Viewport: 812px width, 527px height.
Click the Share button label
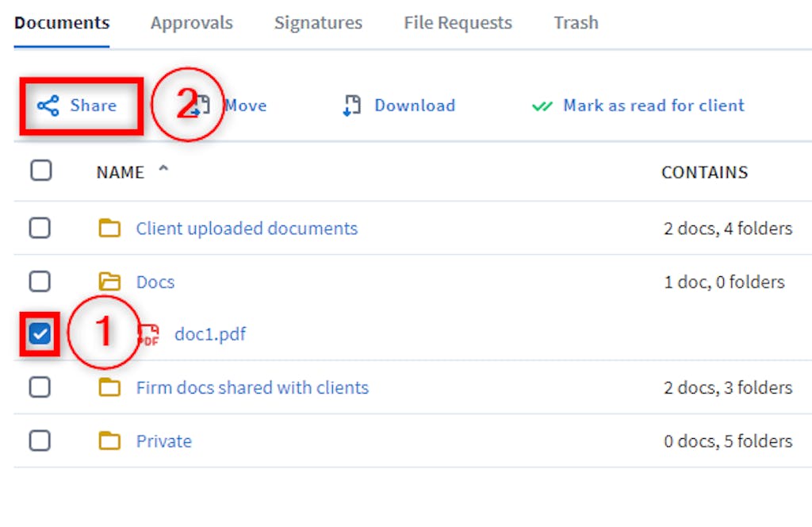[x=94, y=106]
